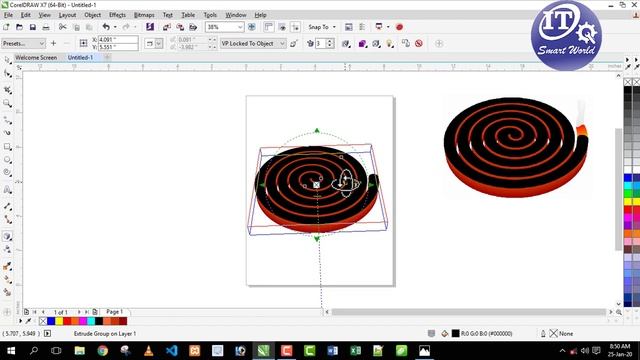Select the Shape tool in the toolbox
Image resolution: width=640 pixels, height=360 pixels.
[x=7, y=73]
